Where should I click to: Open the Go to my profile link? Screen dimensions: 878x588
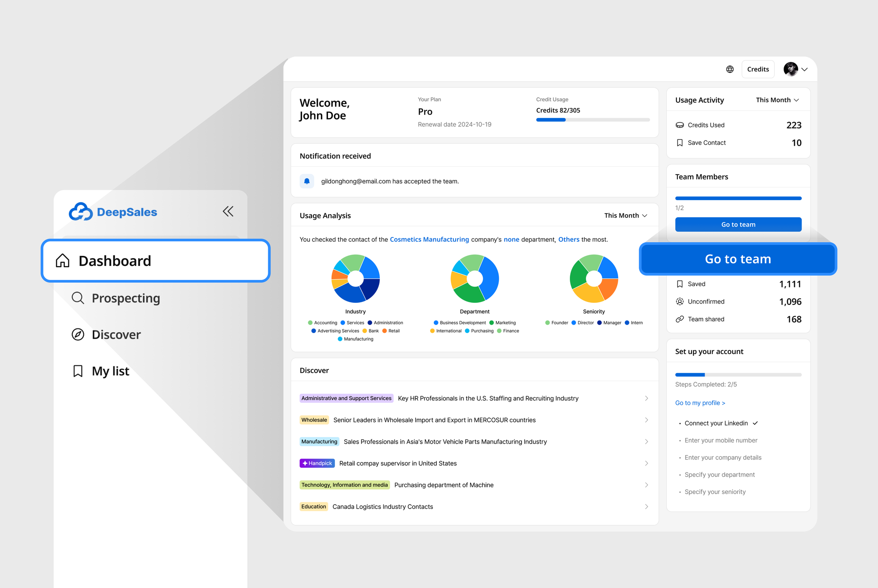pos(700,403)
